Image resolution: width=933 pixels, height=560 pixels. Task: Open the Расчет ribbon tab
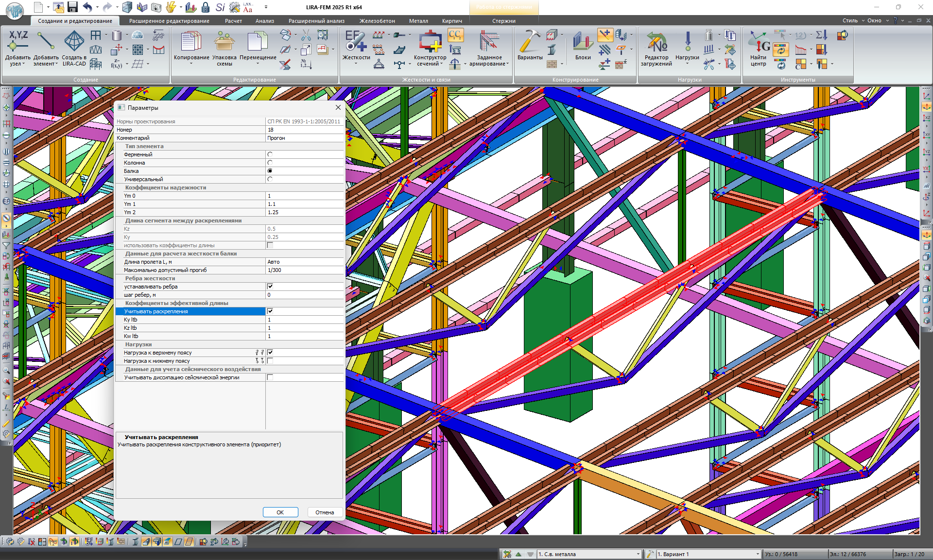click(x=233, y=21)
